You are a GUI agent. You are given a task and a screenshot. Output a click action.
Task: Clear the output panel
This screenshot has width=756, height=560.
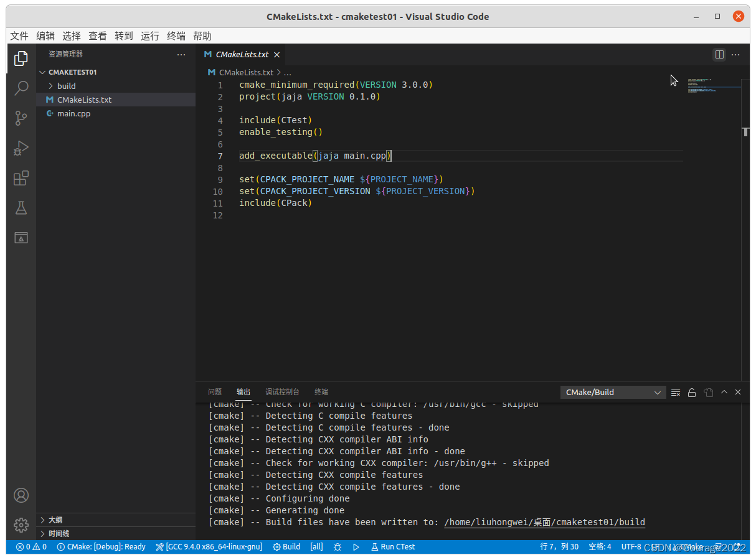point(676,393)
